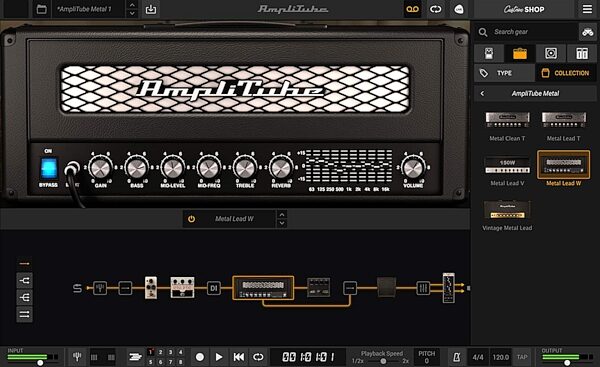This screenshot has width=600, height=367.
Task: Click the BASS knob on the amp
Action: click(137, 168)
